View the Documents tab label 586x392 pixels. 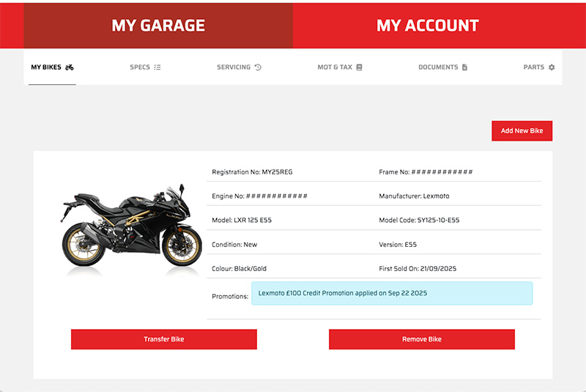point(438,67)
